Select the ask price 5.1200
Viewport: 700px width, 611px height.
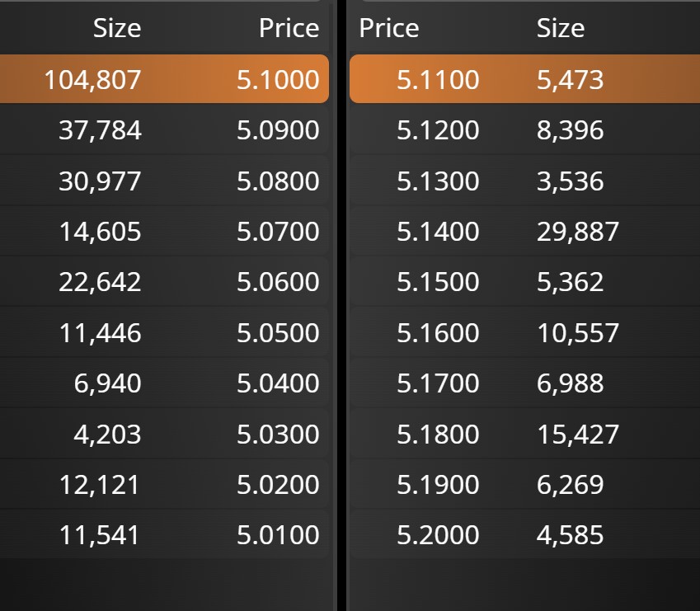tap(438, 130)
